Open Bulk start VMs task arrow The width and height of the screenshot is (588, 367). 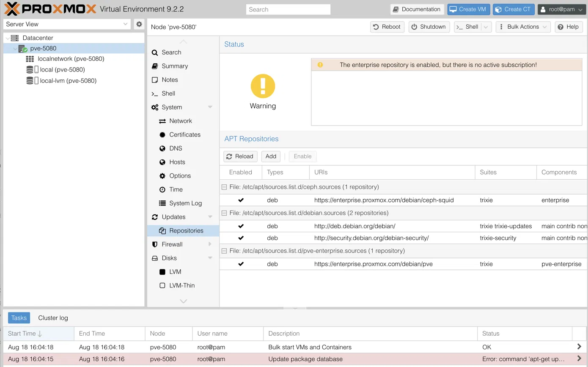pos(579,347)
